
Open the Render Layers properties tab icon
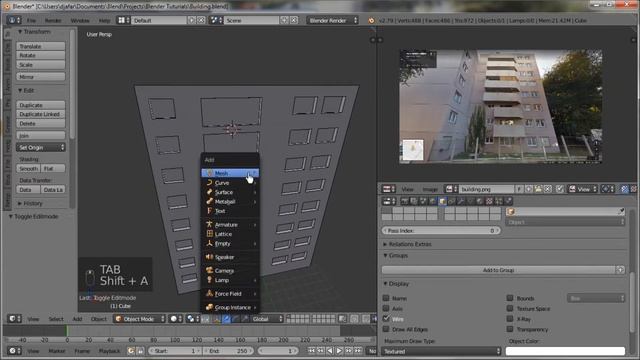click(x=414, y=201)
